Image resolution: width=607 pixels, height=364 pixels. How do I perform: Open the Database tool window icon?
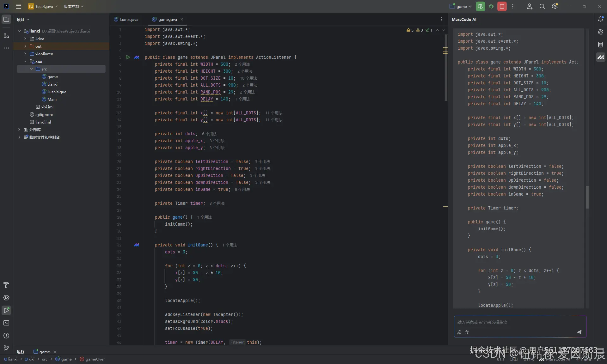pyautogui.click(x=600, y=45)
